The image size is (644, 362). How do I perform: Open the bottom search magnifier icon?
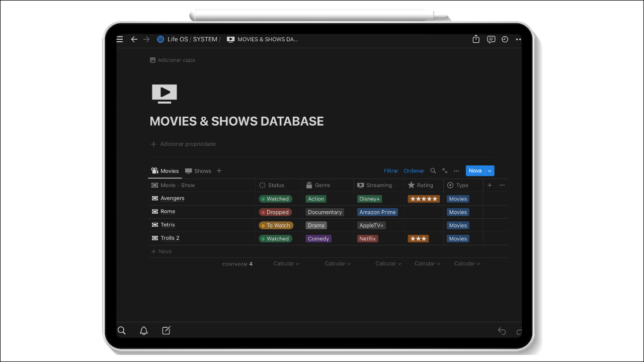[x=121, y=330]
